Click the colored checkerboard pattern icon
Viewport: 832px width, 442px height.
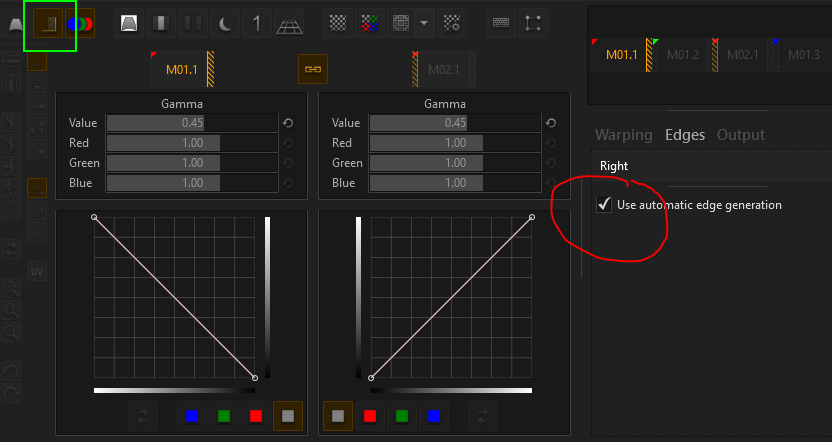[370, 24]
